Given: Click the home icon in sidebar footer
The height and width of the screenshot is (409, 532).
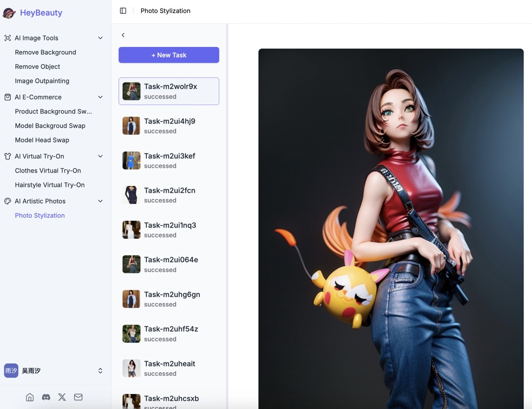Looking at the screenshot, I should (x=30, y=397).
